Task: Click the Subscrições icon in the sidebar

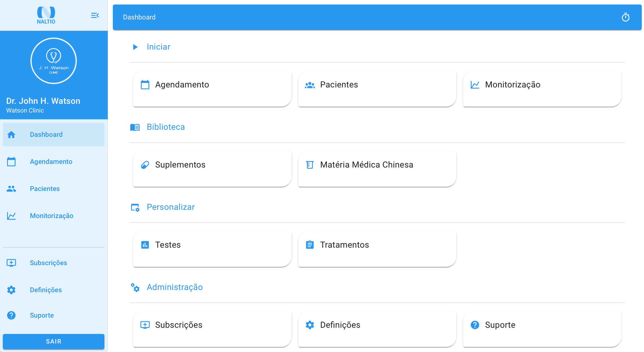Action: coord(11,263)
